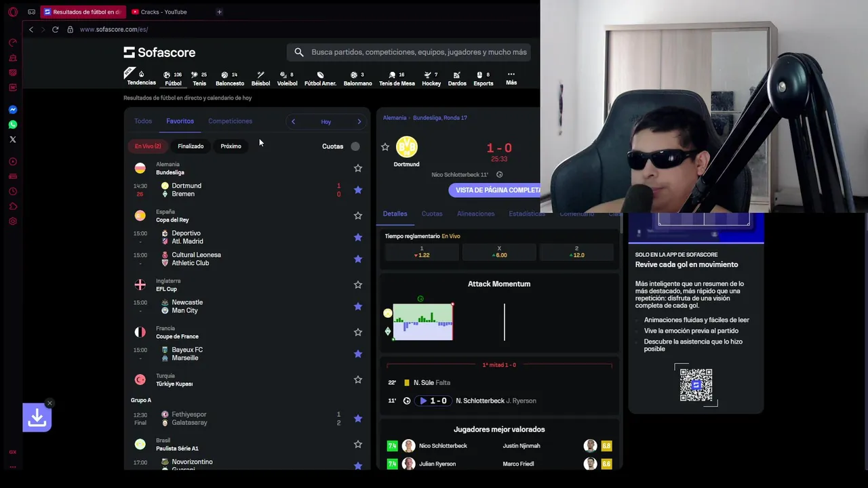Open the Hoy date picker
This screenshot has width=868, height=488.
(x=326, y=122)
